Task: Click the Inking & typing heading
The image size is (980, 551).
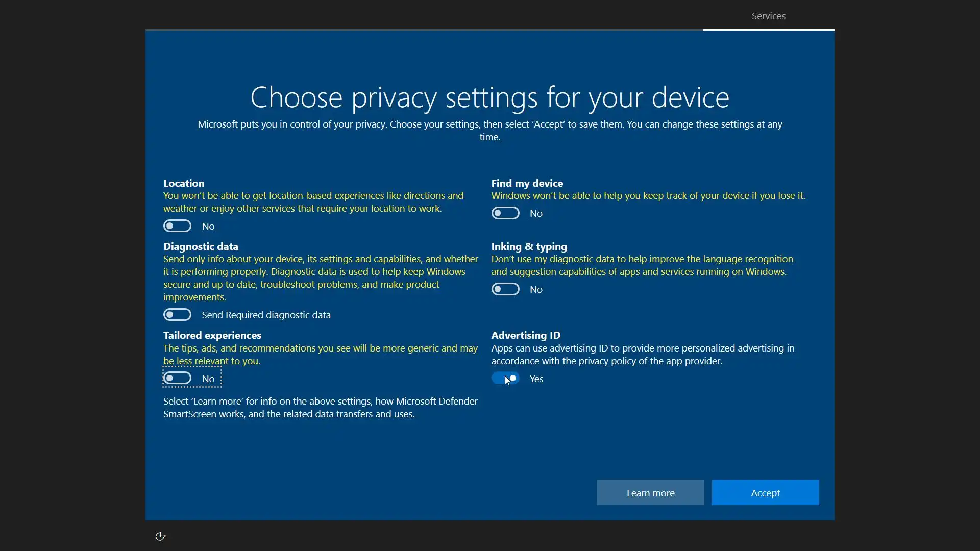Action: [x=529, y=246]
